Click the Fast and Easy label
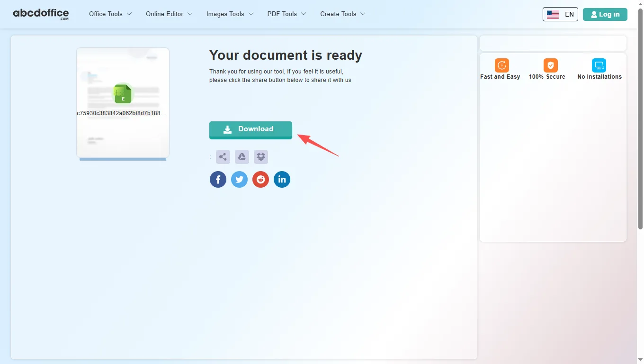Image resolution: width=644 pixels, height=364 pixels. coord(500,77)
